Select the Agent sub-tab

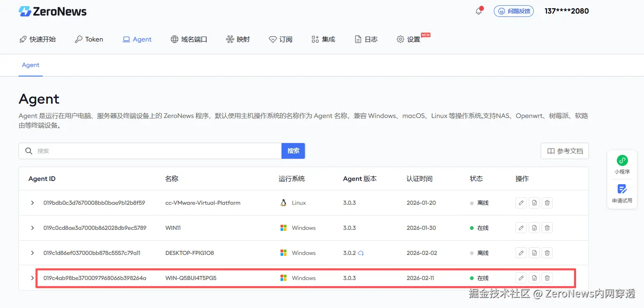point(30,65)
